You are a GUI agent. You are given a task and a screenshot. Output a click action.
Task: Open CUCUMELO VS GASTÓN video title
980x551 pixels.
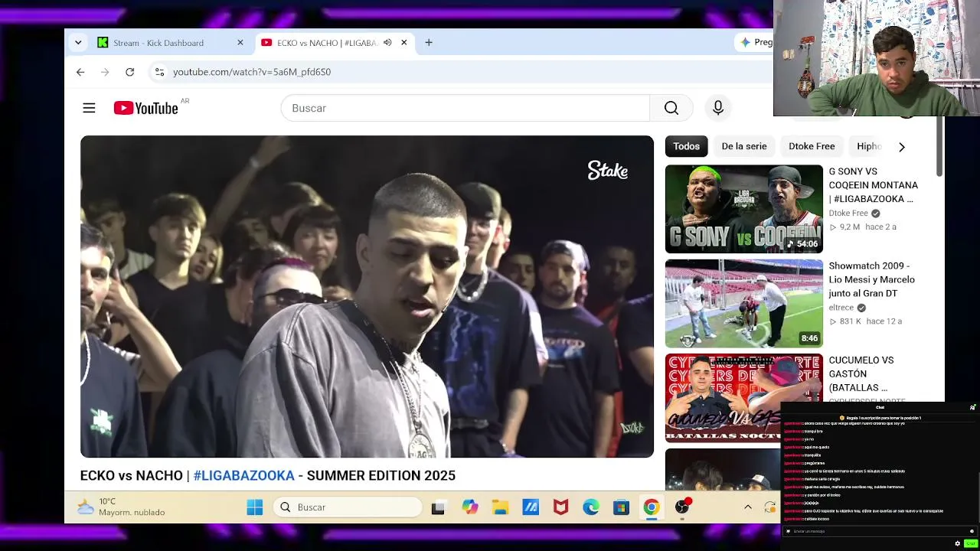click(861, 373)
